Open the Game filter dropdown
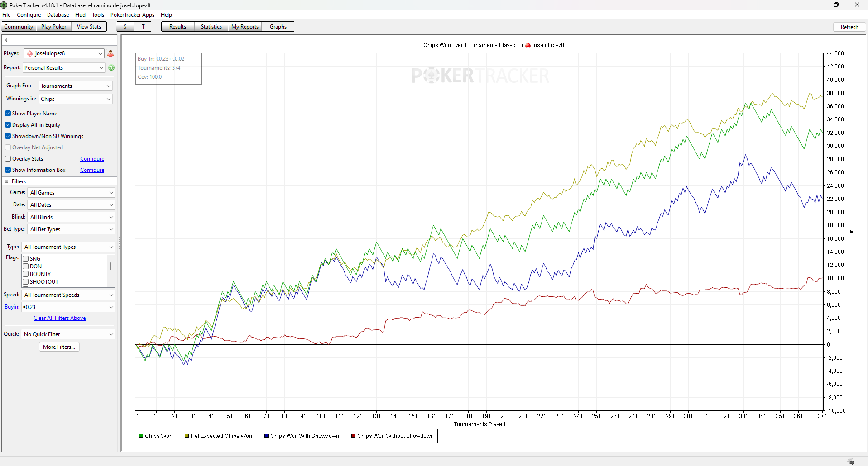 72,193
